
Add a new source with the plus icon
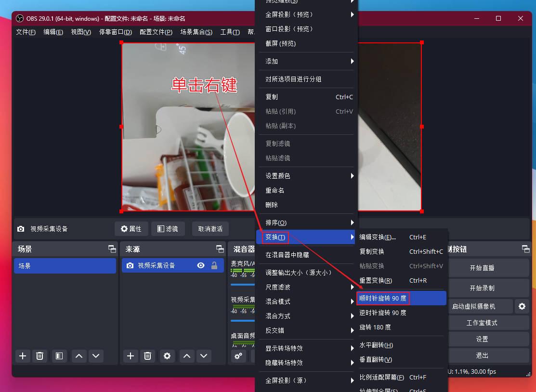pos(131,356)
